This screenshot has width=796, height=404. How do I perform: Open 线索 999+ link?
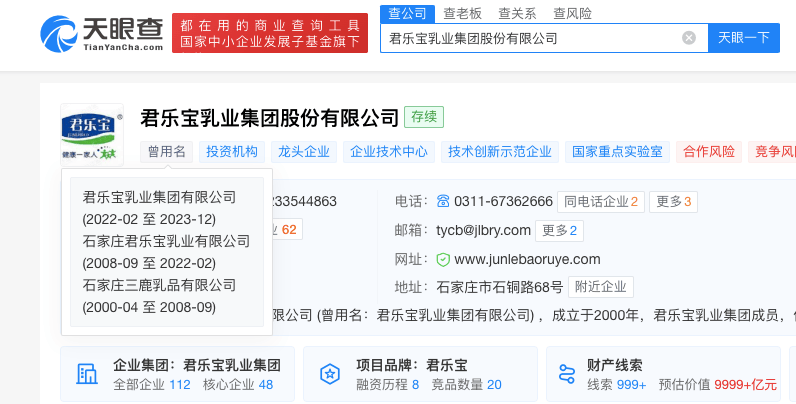point(617,385)
